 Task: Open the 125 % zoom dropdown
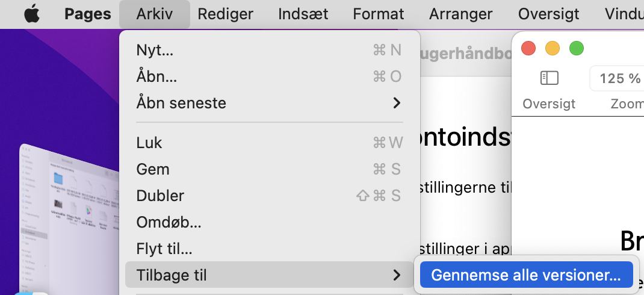coord(619,78)
